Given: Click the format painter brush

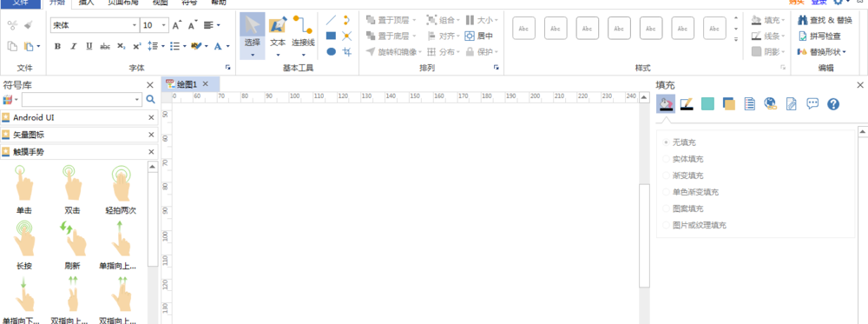Looking at the screenshot, I should (29, 25).
